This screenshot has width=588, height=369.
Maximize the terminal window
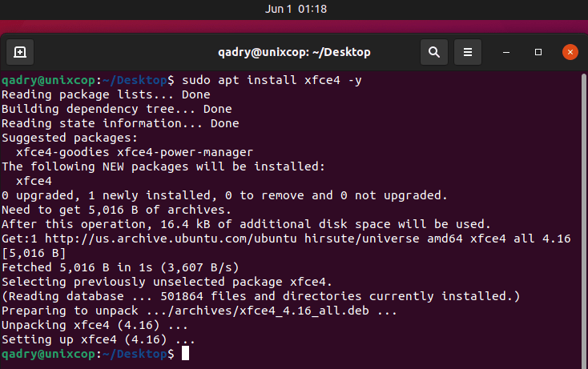pyautogui.click(x=538, y=52)
